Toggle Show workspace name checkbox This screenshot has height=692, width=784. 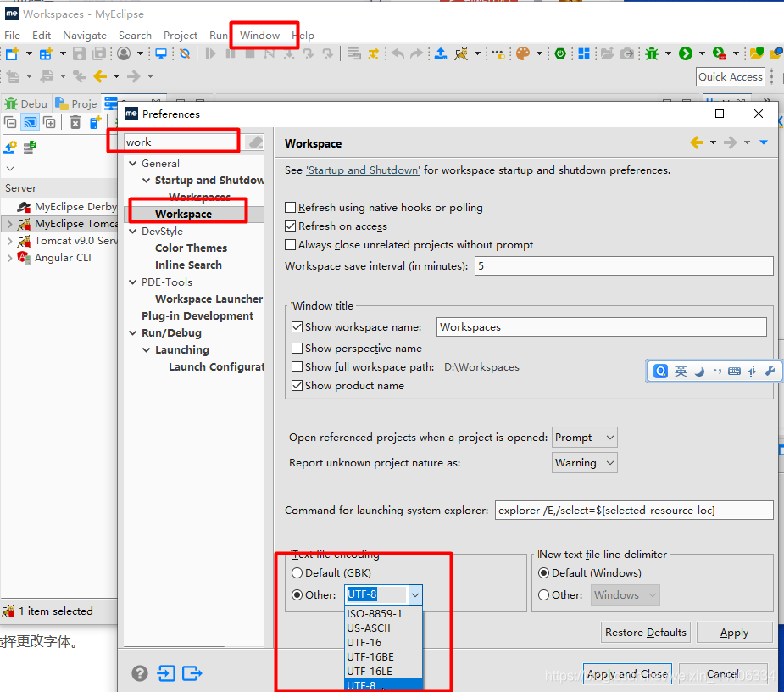click(x=297, y=327)
